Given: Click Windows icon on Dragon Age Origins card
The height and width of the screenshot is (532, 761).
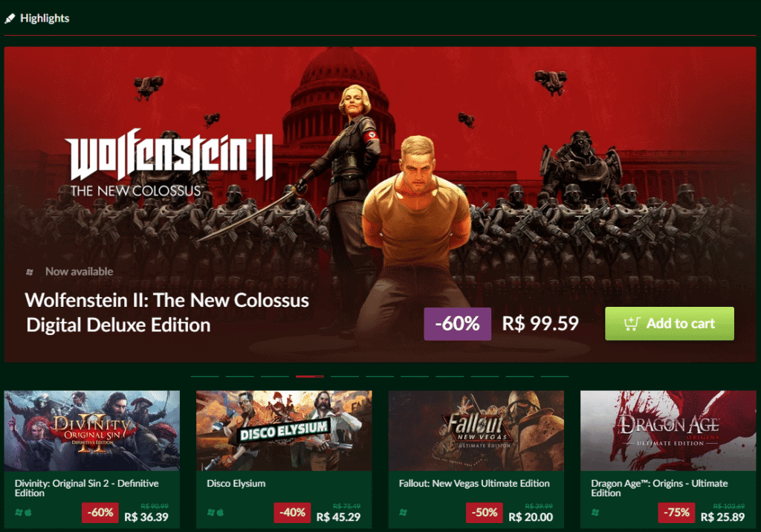Looking at the screenshot, I should 595,512.
